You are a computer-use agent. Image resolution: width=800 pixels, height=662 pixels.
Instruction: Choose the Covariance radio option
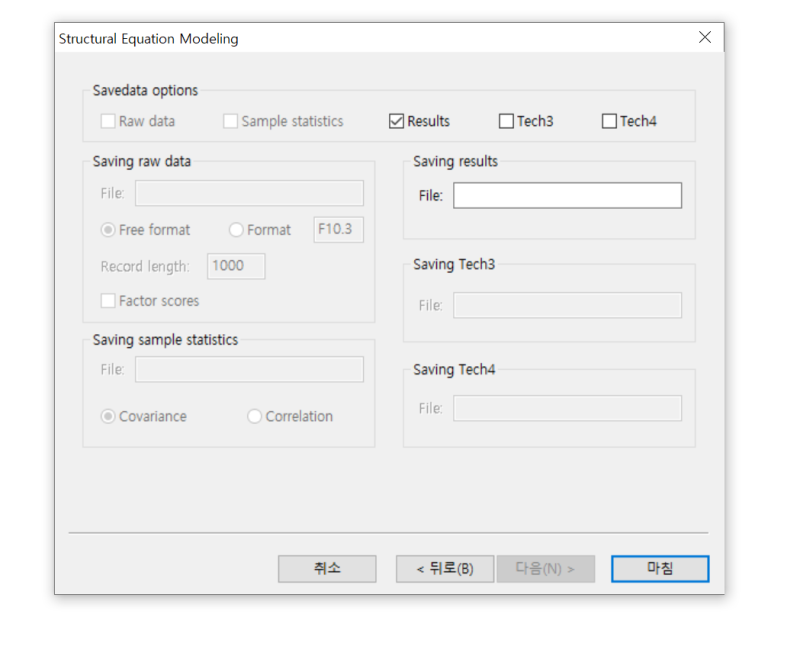point(108,417)
